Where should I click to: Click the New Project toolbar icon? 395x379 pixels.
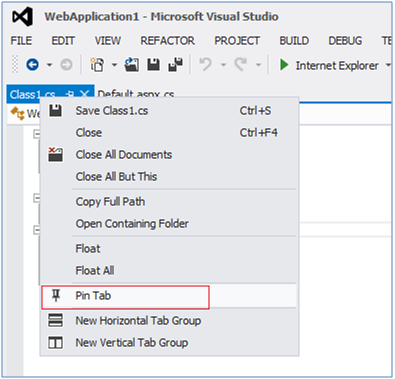tap(97, 64)
